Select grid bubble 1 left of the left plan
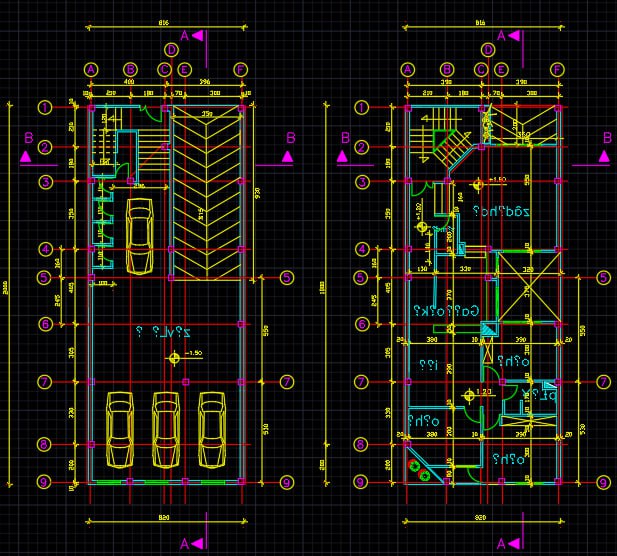Viewport: 617px width, 556px height. click(45, 108)
